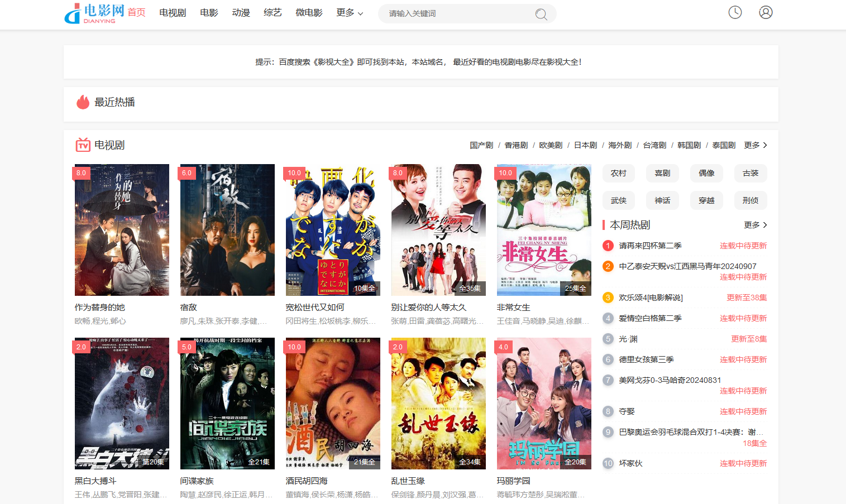Image resolution: width=846 pixels, height=504 pixels.
Task: Click the 宿敌 title text
Action: pyautogui.click(x=189, y=308)
